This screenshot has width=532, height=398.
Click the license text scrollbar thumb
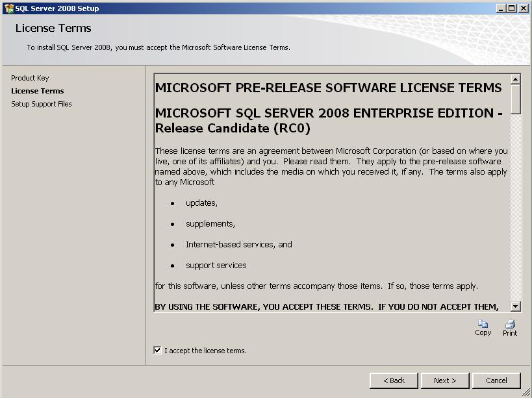[x=515, y=99]
